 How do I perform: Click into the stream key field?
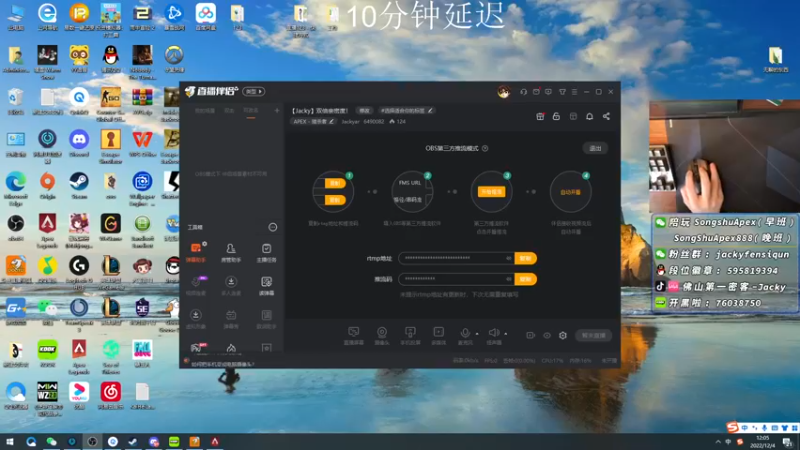[x=456, y=279]
